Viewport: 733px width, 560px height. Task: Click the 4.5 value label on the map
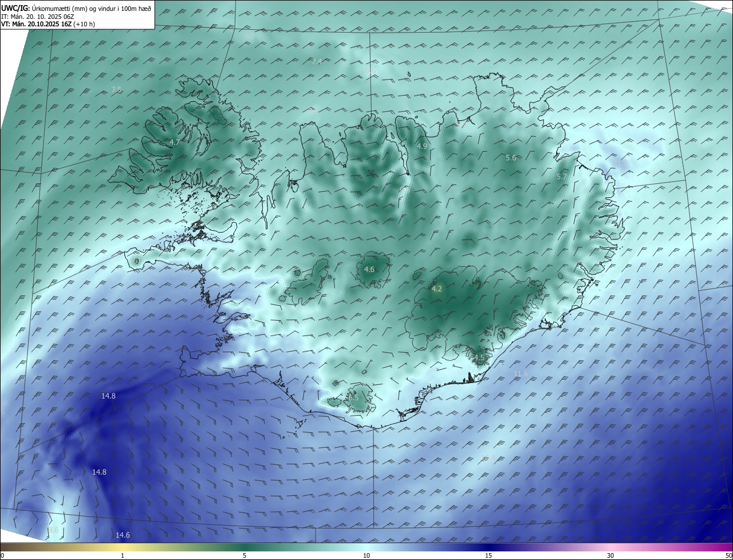click(479, 358)
